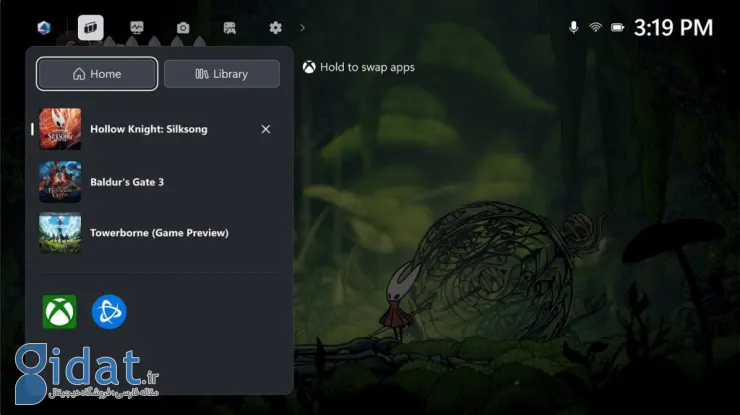
Task: Open the camera capture icon
Action: tap(183, 28)
